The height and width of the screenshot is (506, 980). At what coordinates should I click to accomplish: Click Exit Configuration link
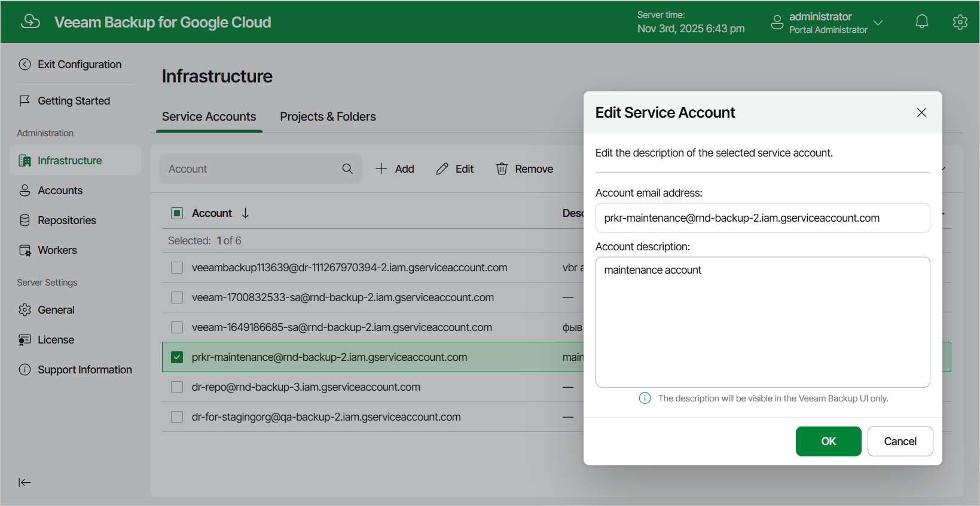point(80,65)
